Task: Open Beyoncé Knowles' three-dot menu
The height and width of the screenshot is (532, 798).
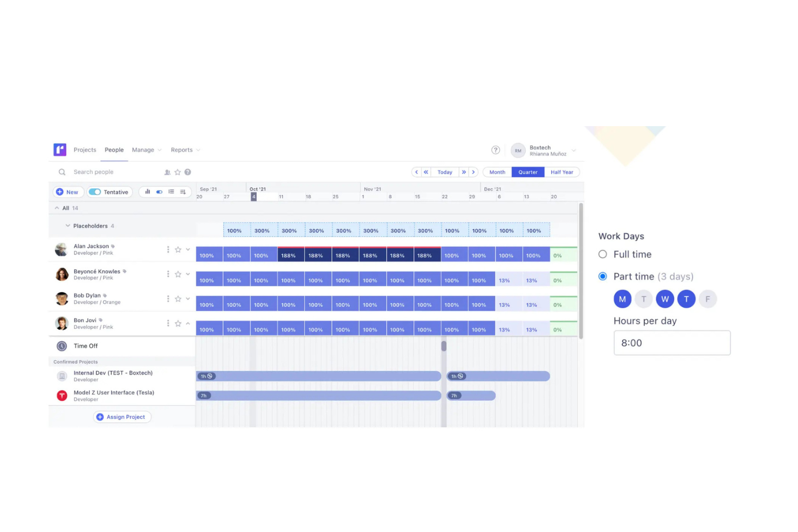Action: pos(168,274)
